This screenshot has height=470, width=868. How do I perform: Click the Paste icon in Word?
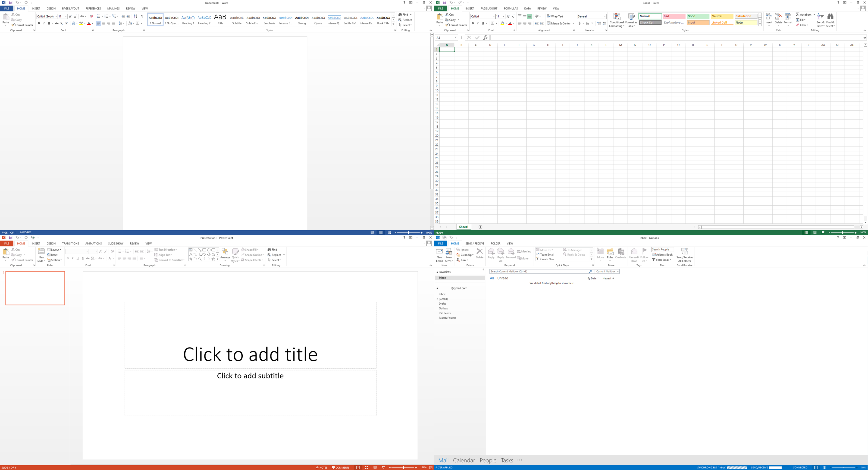(x=6, y=17)
